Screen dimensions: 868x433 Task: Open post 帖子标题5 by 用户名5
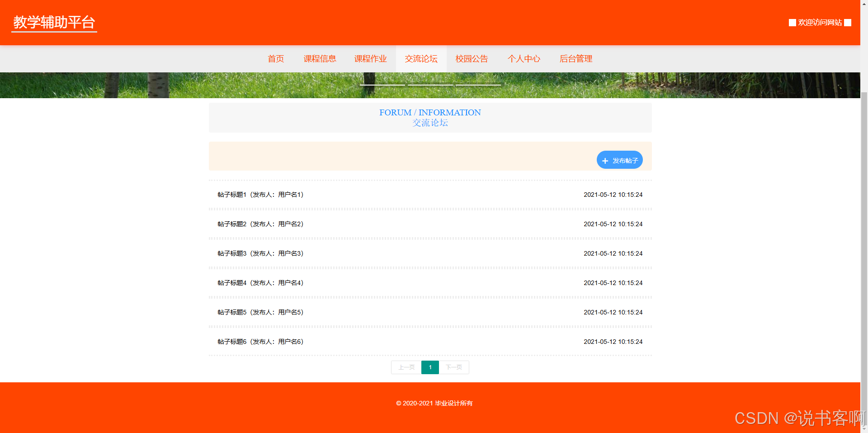point(260,312)
